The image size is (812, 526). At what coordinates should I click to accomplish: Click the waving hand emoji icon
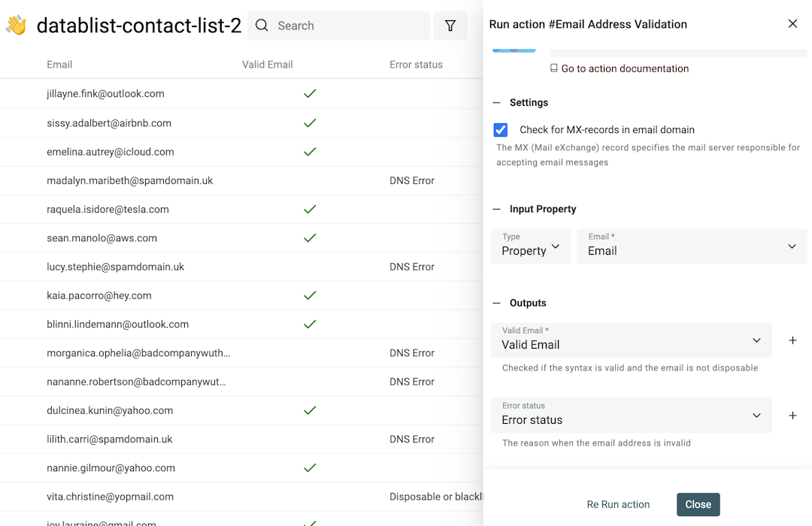click(16, 26)
